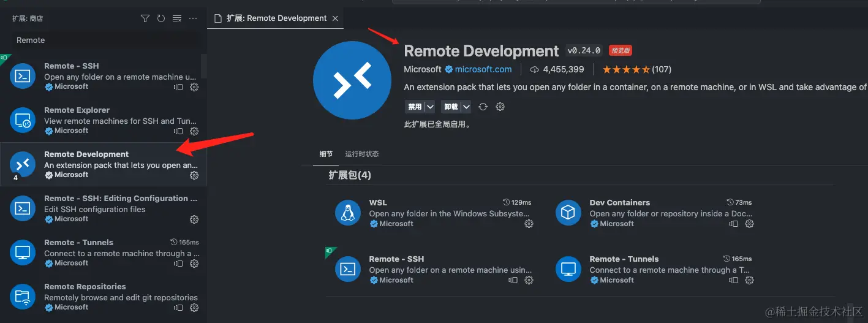The width and height of the screenshot is (868, 323).
Task: Open Remote - SSH extension in sidebar list
Action: point(103,76)
